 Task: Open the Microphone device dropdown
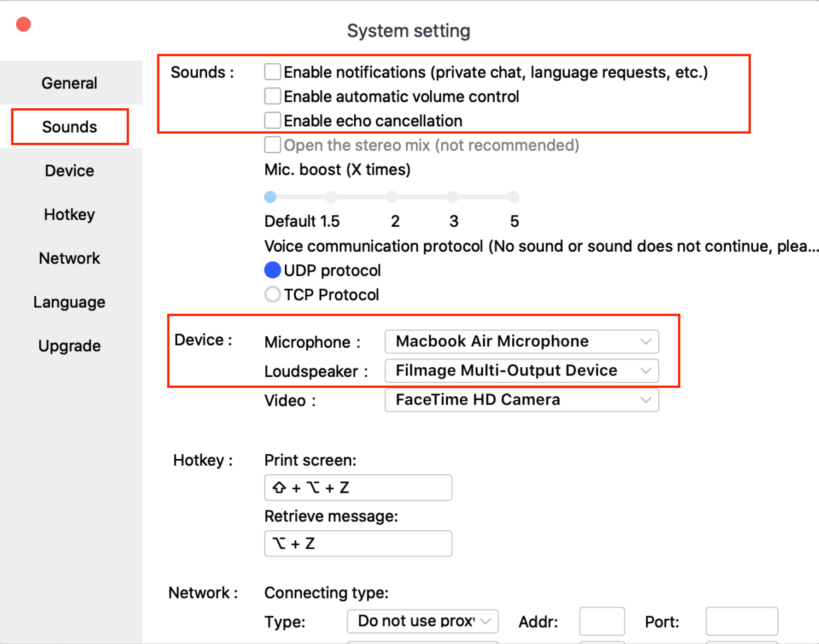(x=522, y=341)
